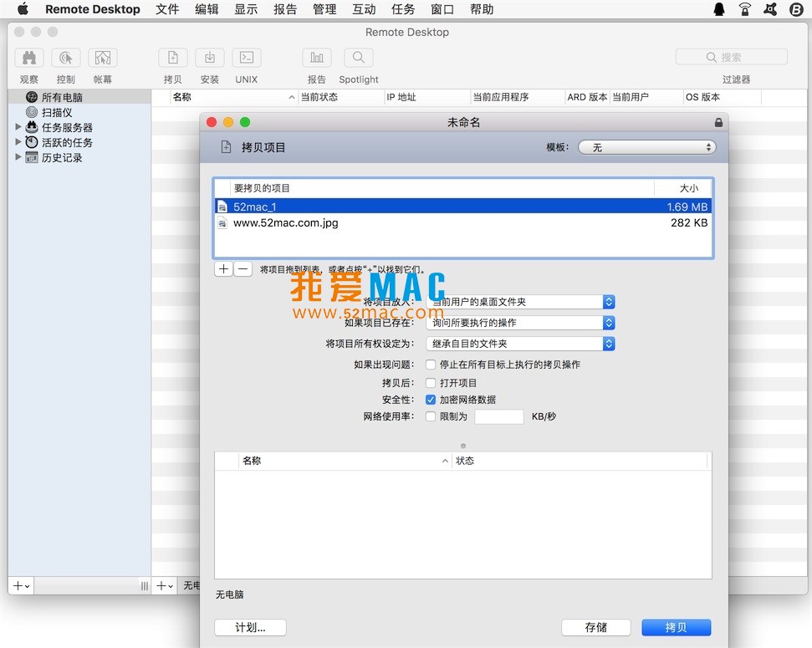This screenshot has width=812, height=648.
Task: Open the Curtain (帐幕) toolbar icon
Action: tap(102, 58)
